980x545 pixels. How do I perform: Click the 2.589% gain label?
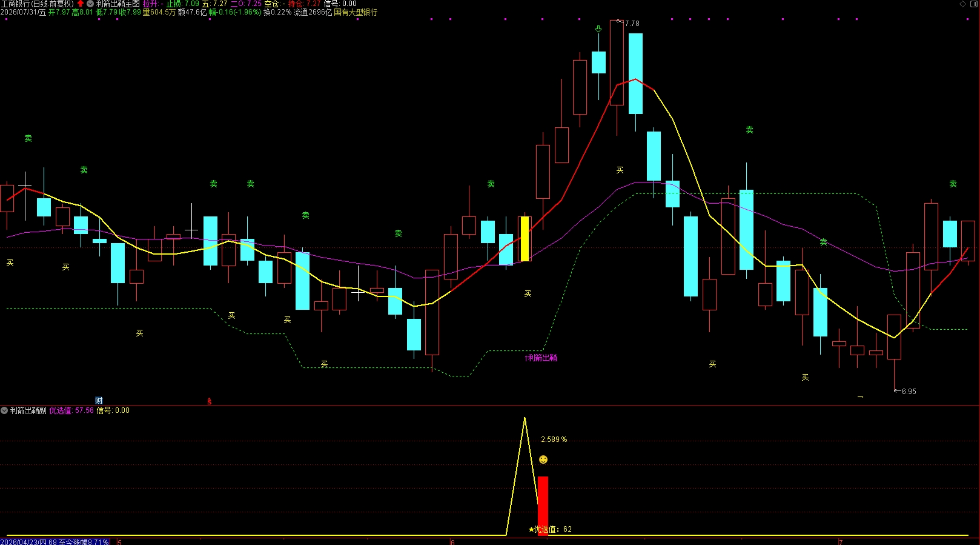pos(554,440)
